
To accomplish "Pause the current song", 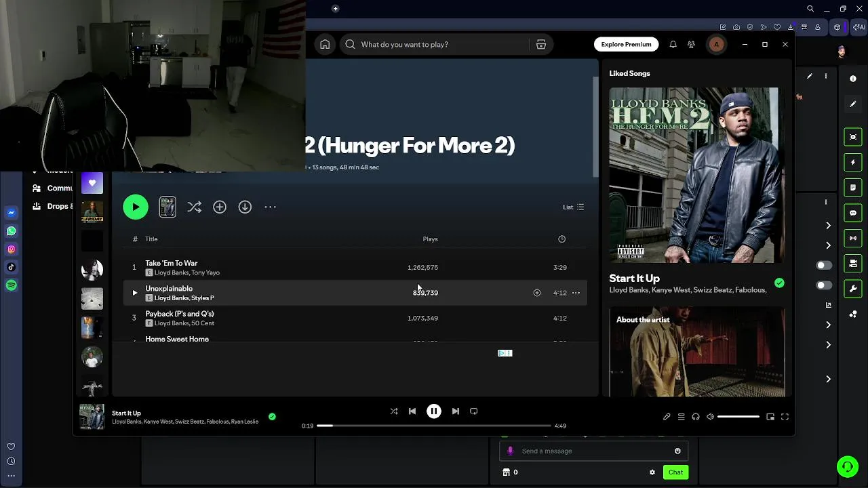I will 434,411.
